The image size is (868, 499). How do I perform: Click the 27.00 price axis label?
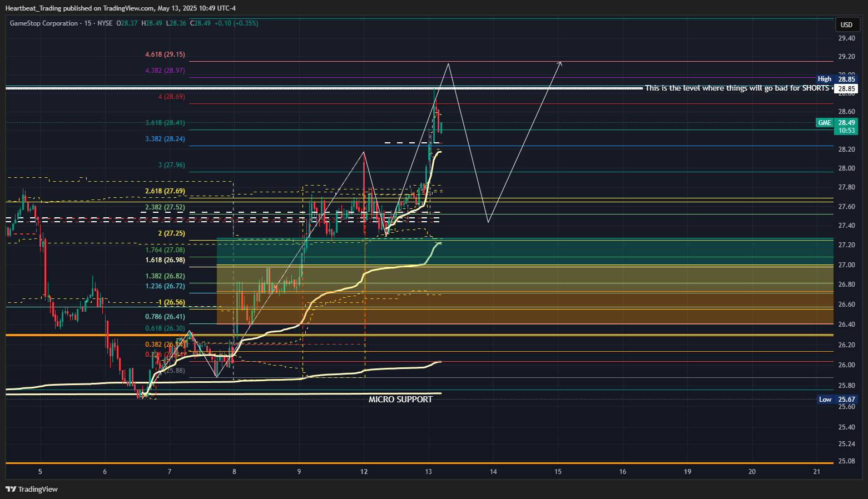click(x=846, y=265)
